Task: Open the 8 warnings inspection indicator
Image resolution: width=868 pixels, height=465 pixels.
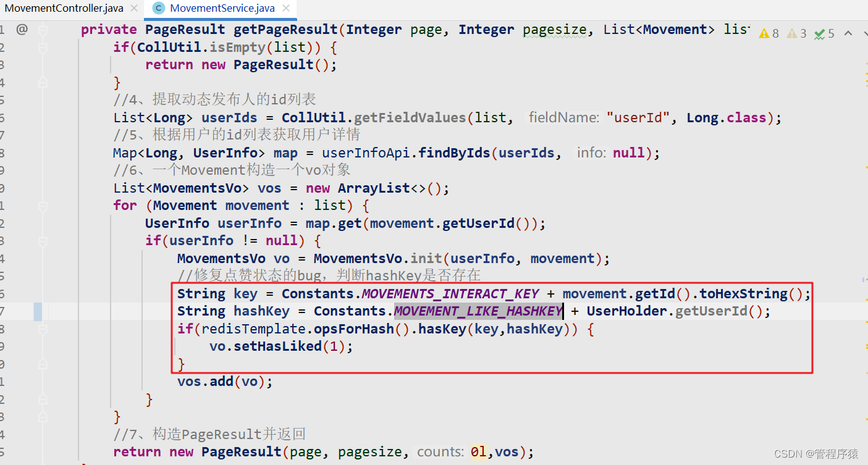Action: [x=769, y=33]
